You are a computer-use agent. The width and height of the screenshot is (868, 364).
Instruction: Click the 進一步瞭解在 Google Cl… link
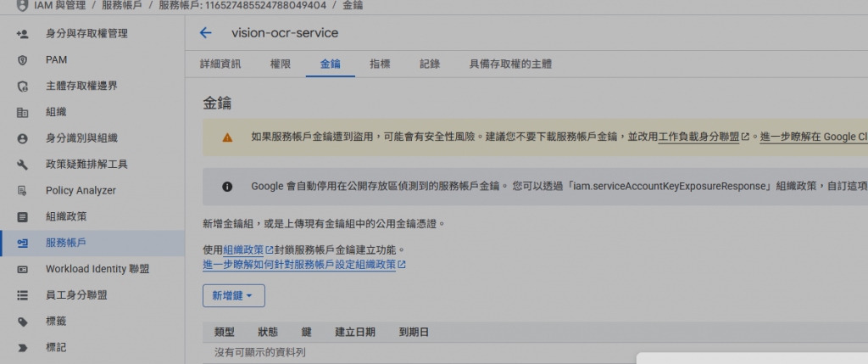click(814, 137)
